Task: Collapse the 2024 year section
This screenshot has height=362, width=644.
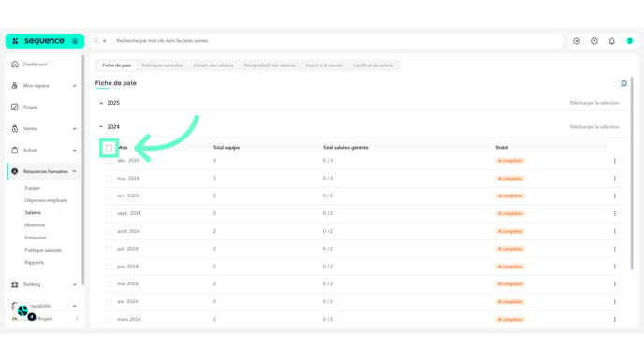Action: [x=101, y=127]
